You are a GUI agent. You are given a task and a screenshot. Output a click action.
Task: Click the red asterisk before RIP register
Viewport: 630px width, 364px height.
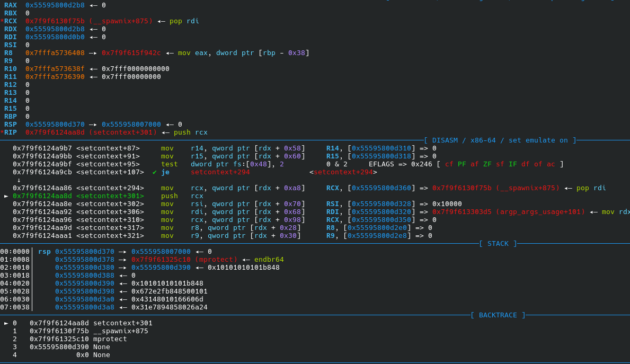point(2,132)
